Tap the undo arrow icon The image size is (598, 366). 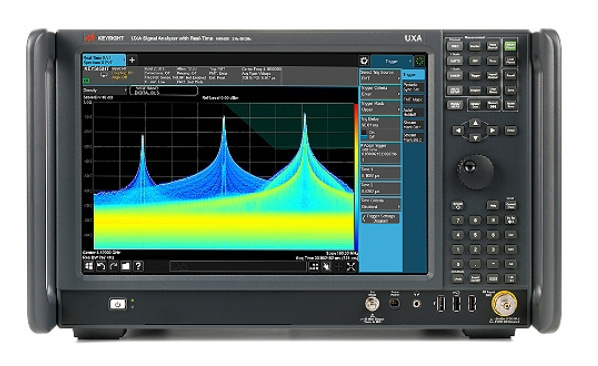coord(101,266)
